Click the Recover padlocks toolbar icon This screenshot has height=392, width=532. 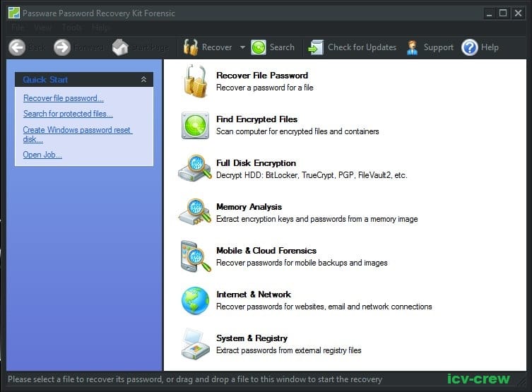click(x=191, y=47)
